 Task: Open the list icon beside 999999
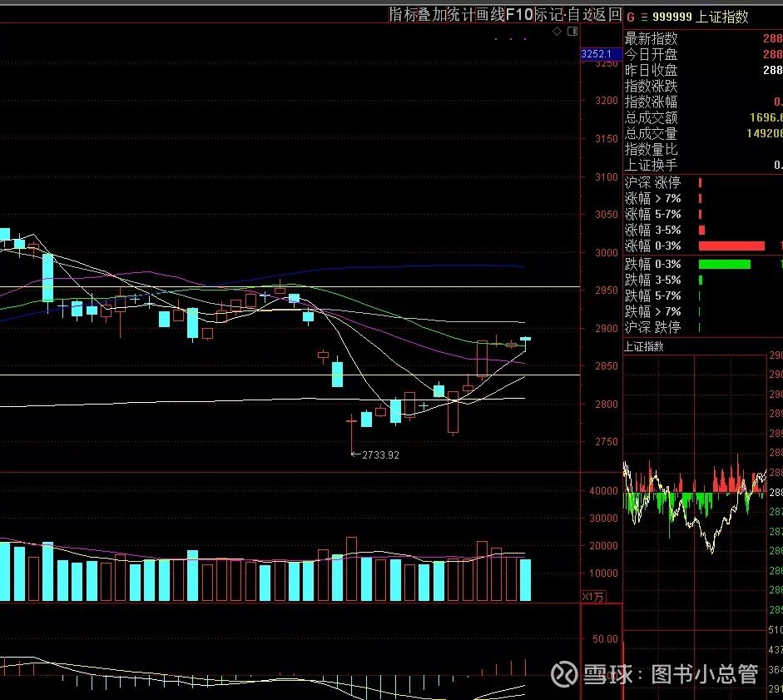click(x=644, y=17)
